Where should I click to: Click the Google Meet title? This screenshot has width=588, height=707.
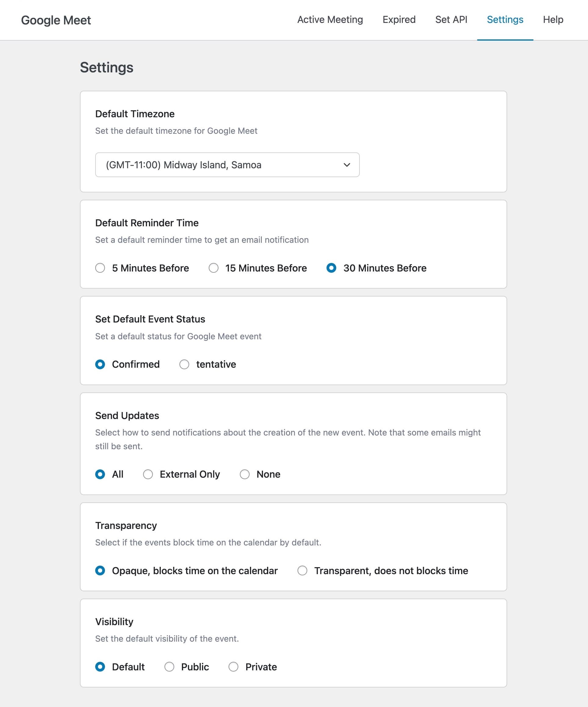click(56, 20)
